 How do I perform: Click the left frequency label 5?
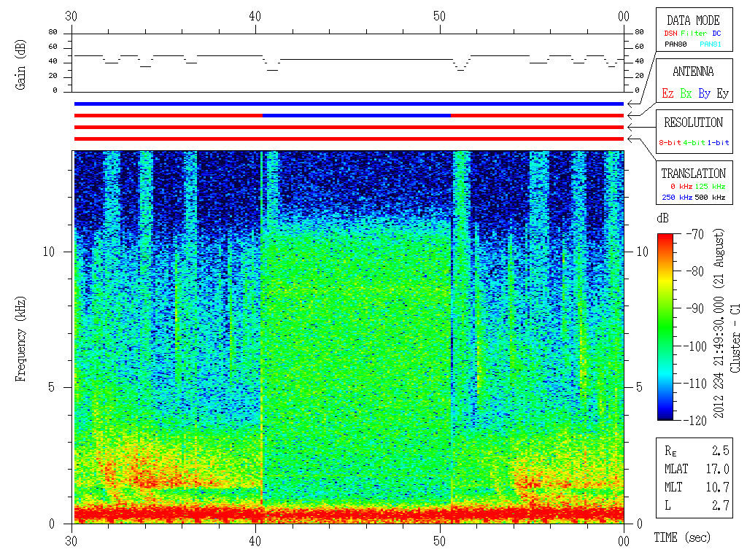[x=52, y=387]
